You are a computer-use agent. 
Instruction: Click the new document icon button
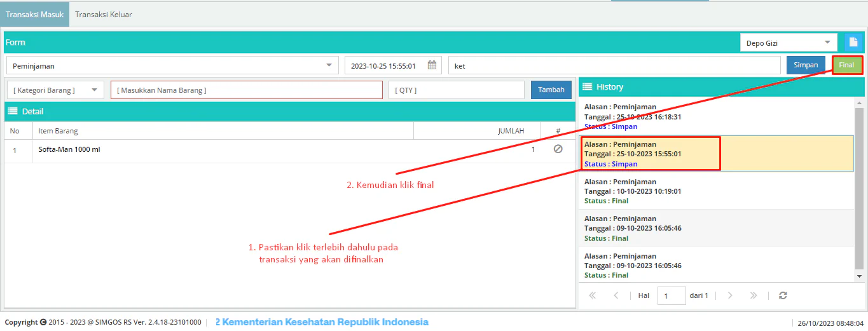(x=853, y=43)
